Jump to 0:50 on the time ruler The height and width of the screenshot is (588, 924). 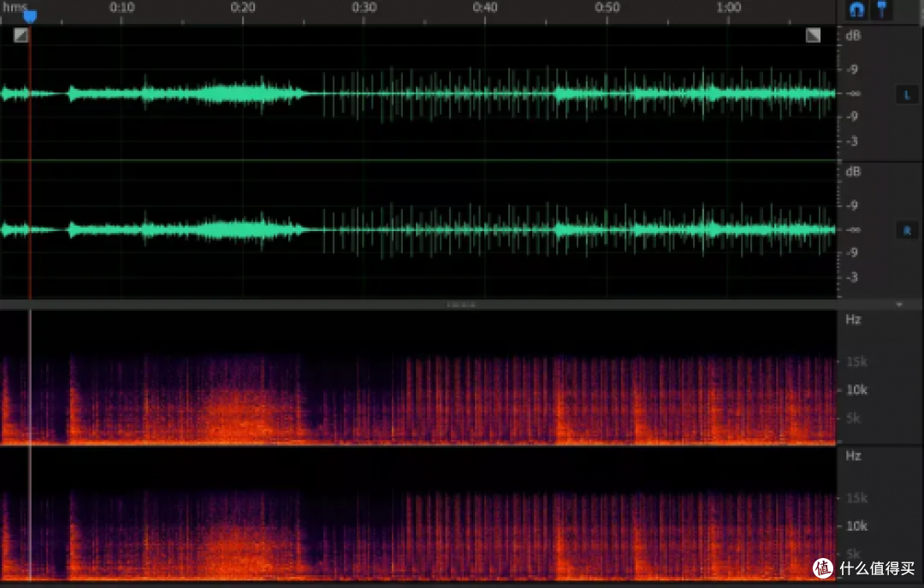[607, 8]
